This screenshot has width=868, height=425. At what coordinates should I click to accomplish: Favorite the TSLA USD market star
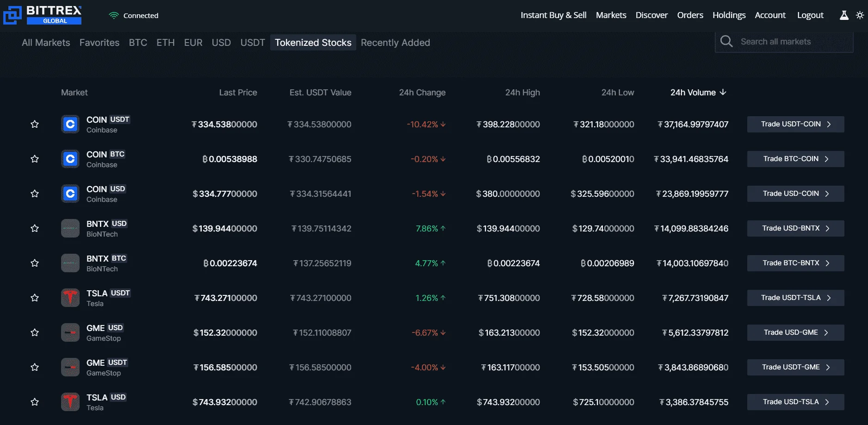tap(35, 402)
